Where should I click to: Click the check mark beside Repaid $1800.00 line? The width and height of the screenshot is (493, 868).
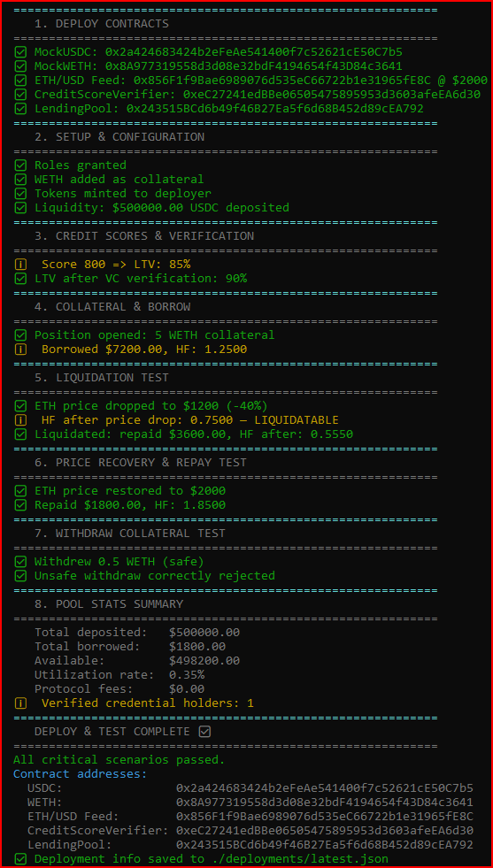20,505
